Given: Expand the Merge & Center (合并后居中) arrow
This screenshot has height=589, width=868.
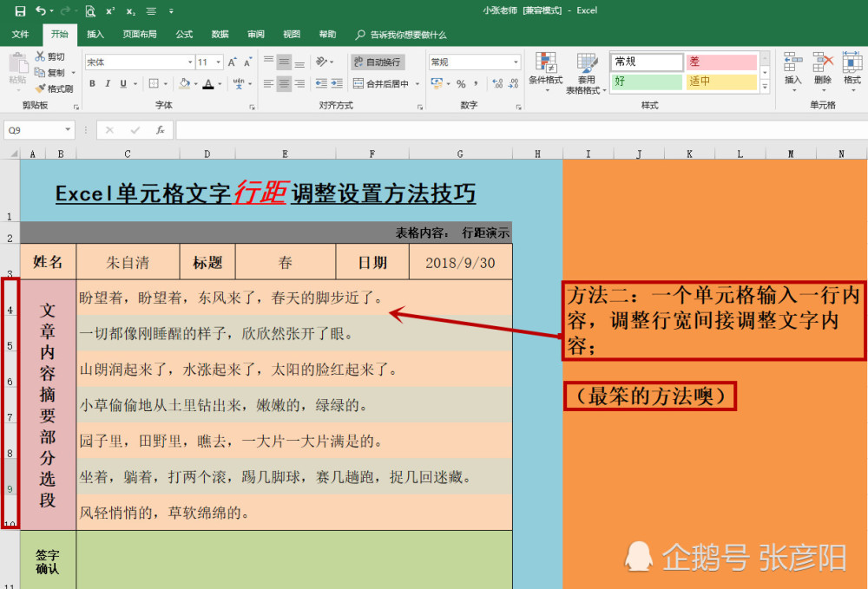Looking at the screenshot, I should (x=418, y=83).
